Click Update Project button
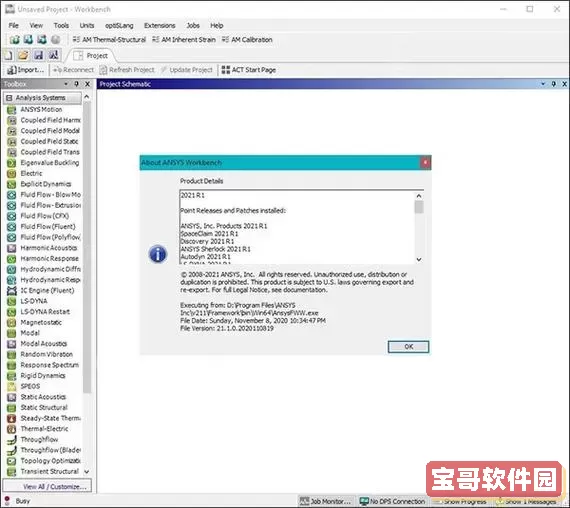Image resolution: width=570 pixels, height=508 pixels. [187, 70]
